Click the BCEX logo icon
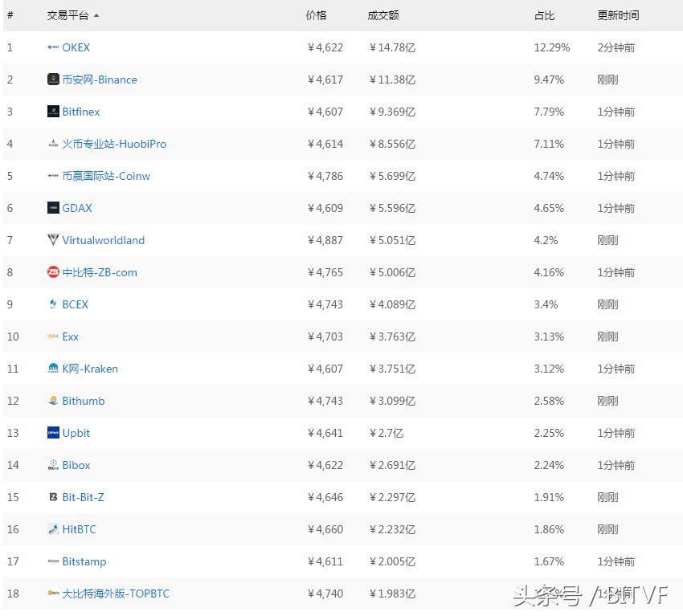Image resolution: width=683 pixels, height=616 pixels. click(x=53, y=304)
